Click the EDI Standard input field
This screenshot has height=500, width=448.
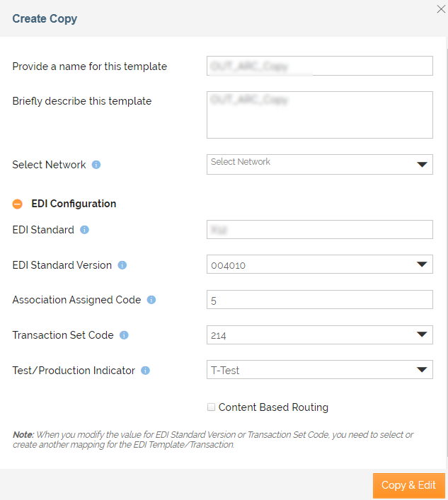pyautogui.click(x=319, y=230)
